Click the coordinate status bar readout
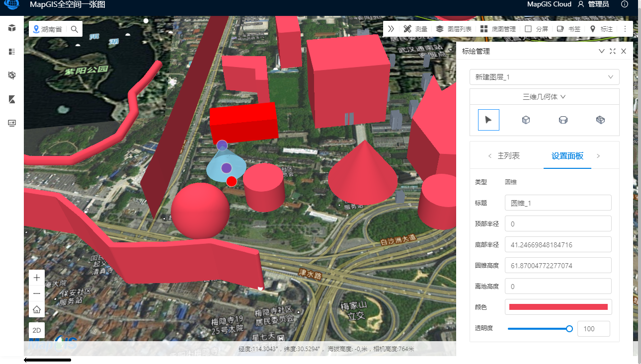Viewport: 641px width, 364px height. pyautogui.click(x=326, y=349)
